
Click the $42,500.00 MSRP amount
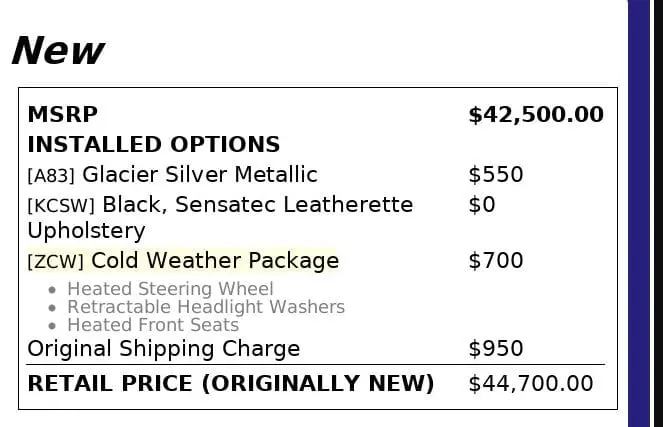535,115
